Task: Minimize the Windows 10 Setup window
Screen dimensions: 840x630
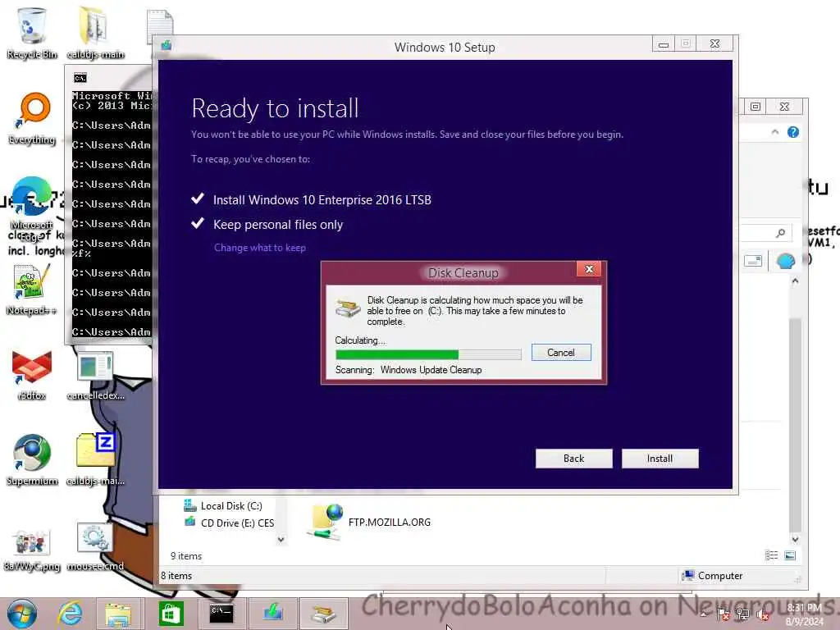Action: pos(663,44)
